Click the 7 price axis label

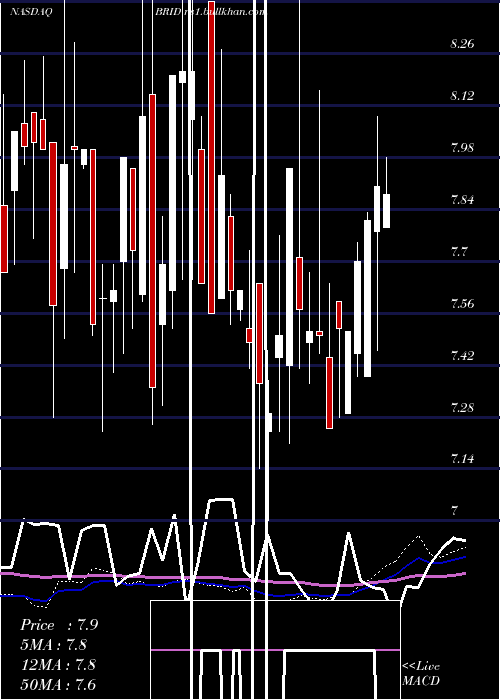(x=454, y=510)
